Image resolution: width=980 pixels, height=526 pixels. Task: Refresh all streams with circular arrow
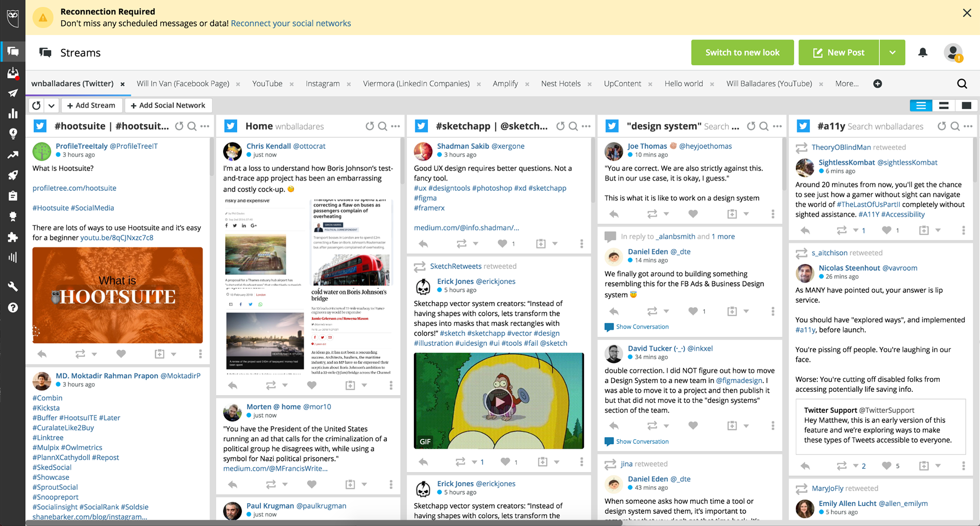(x=36, y=106)
